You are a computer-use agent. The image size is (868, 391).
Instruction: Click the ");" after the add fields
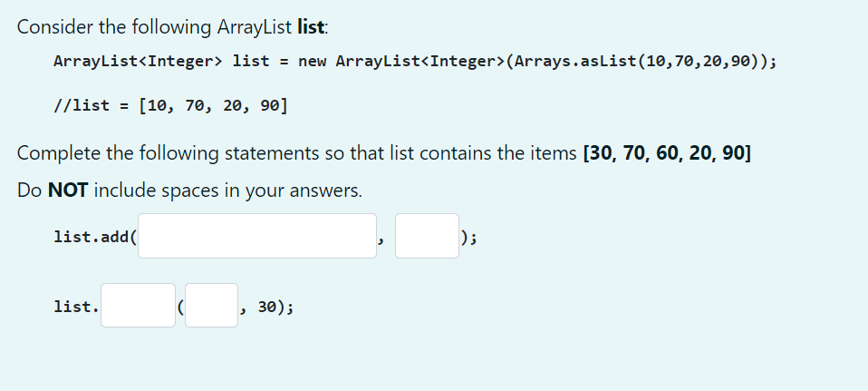[468, 238]
